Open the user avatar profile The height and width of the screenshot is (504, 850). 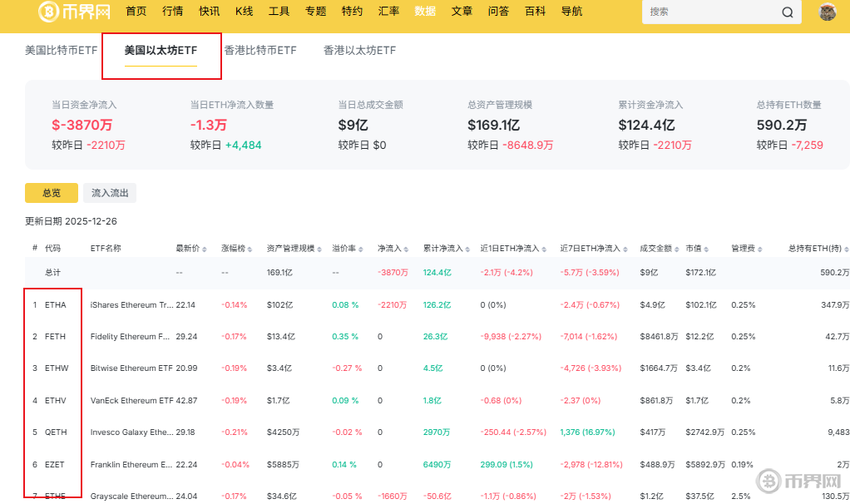828,12
